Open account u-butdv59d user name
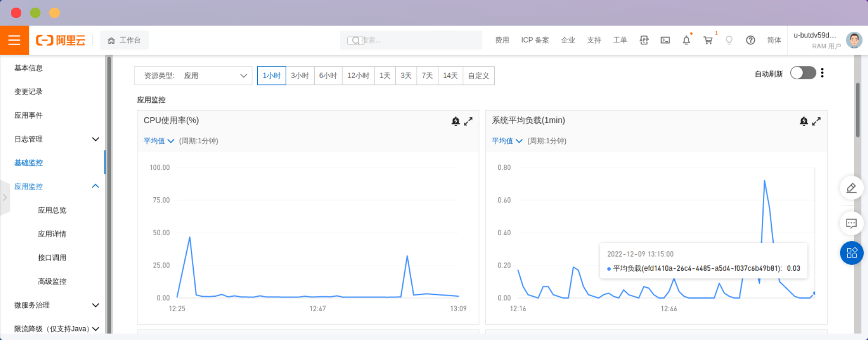This screenshot has width=868, height=340. (815, 35)
